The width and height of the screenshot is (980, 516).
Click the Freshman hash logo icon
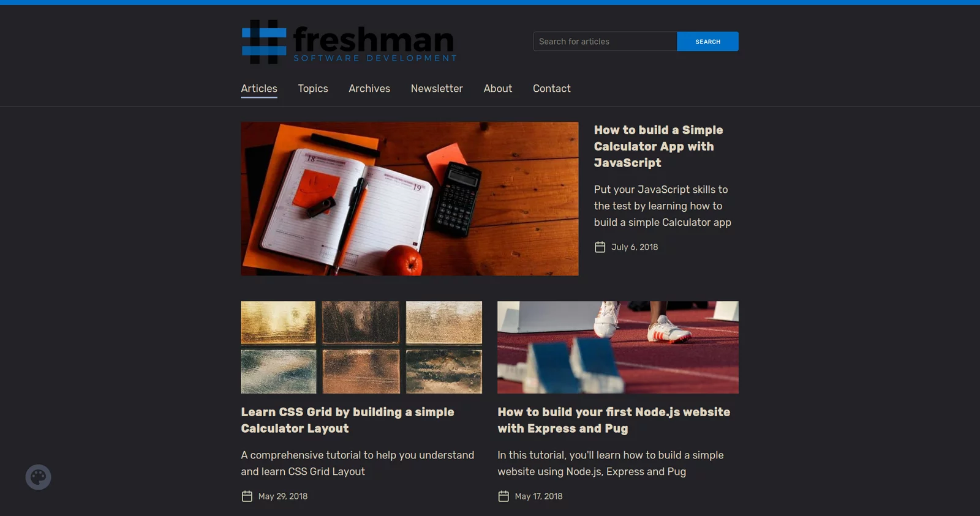click(x=264, y=42)
